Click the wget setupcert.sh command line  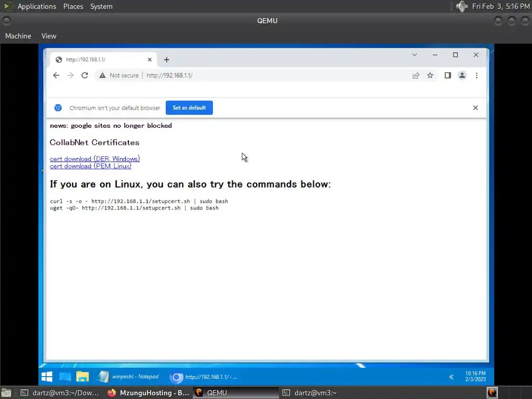135,208
